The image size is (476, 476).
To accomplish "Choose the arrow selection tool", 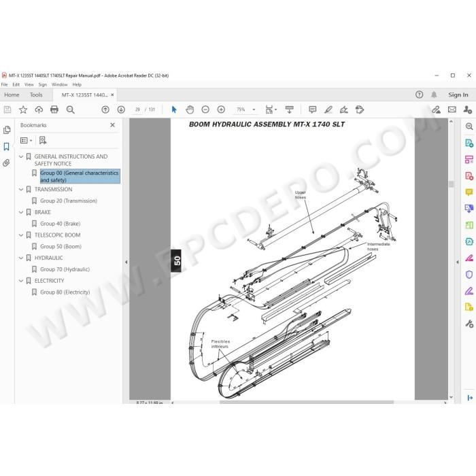I will click(x=174, y=109).
